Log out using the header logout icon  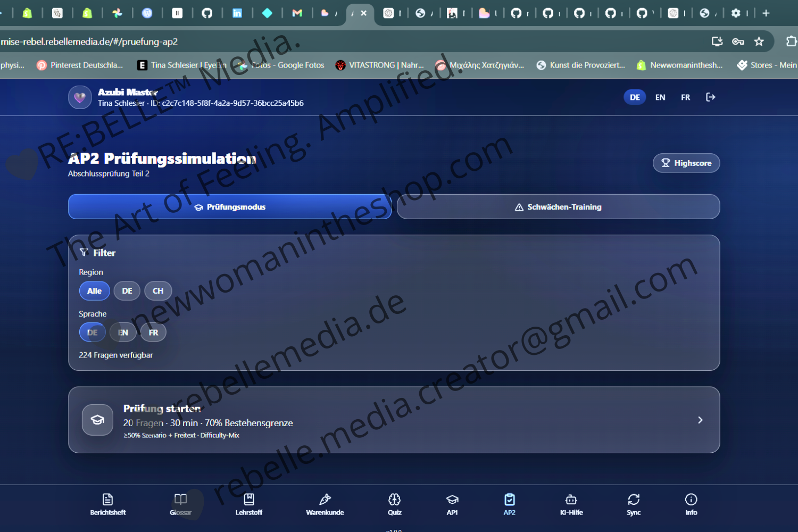pyautogui.click(x=711, y=97)
